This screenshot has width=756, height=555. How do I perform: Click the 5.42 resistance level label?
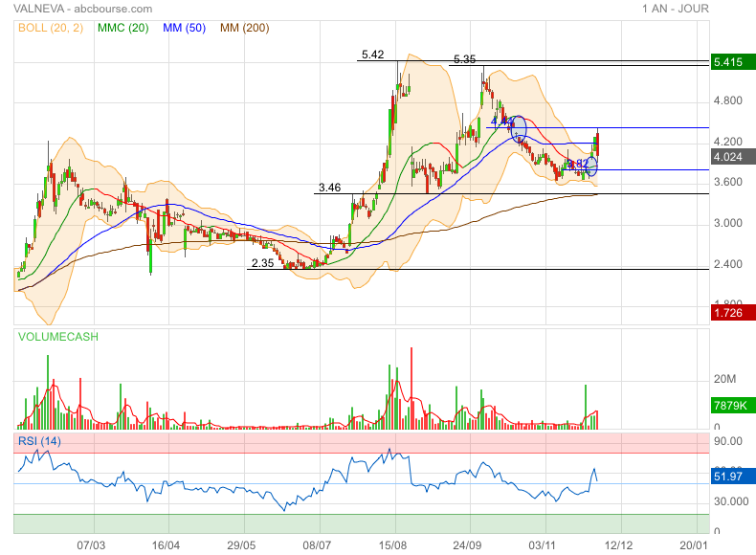[x=372, y=55]
